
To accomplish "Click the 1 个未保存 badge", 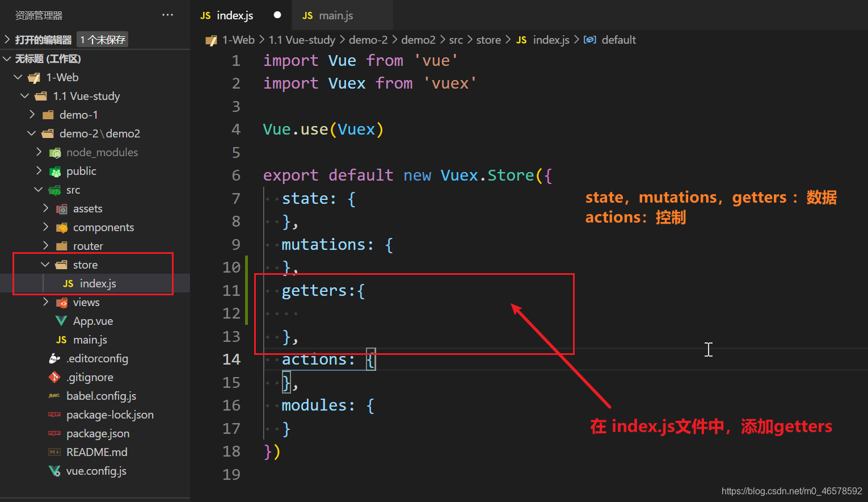I will tap(103, 39).
